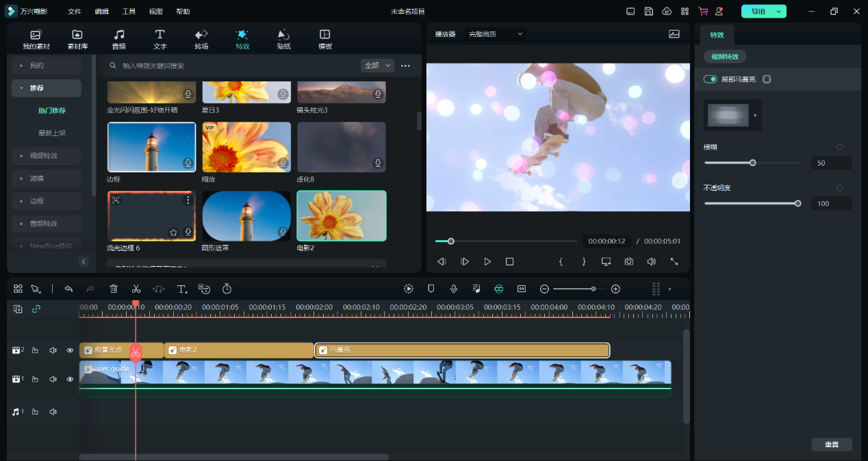Select the 音频 tab
868x461 pixels.
coord(119,40)
